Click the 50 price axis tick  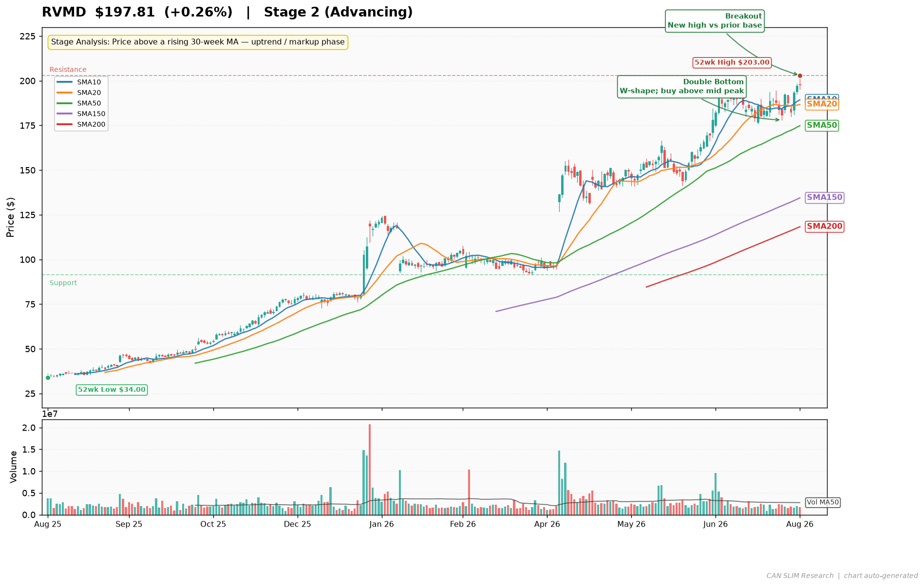coord(30,349)
